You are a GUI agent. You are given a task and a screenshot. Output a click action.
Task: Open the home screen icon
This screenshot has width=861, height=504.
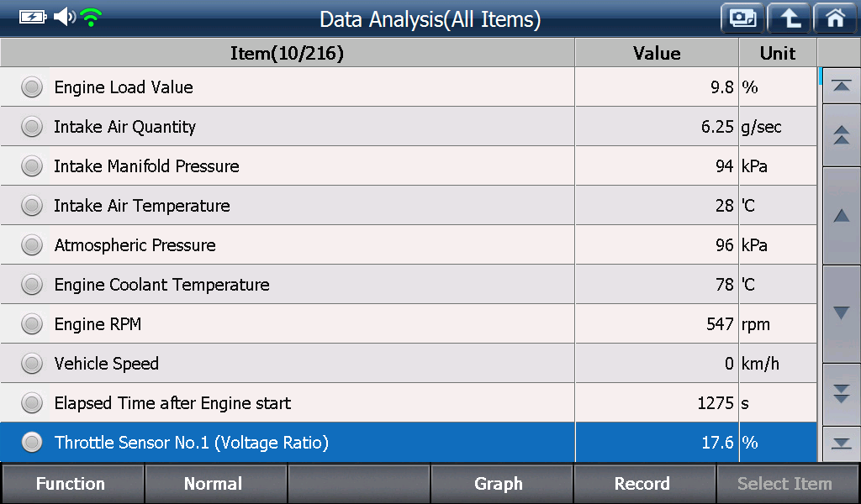click(835, 18)
